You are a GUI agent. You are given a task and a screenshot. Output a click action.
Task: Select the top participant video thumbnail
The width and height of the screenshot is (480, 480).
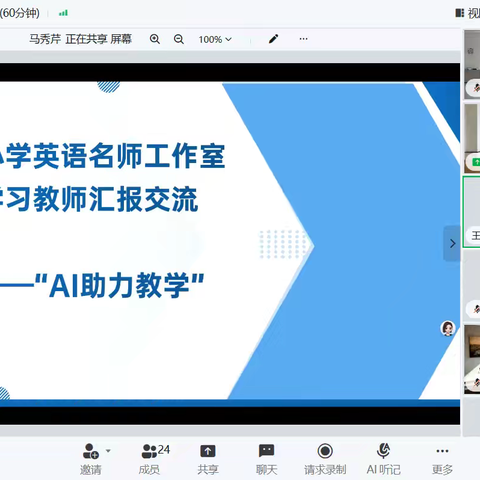click(x=472, y=64)
